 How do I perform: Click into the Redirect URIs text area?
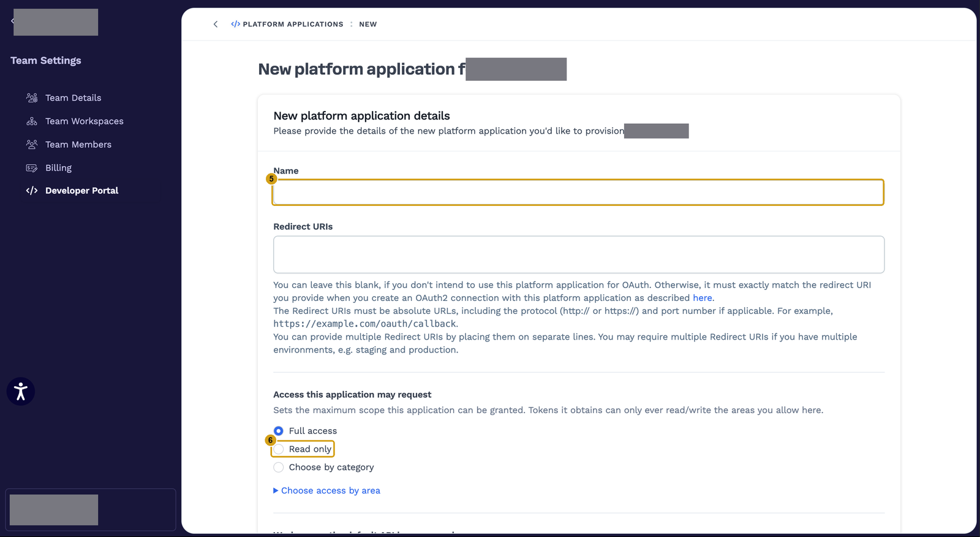(579, 254)
